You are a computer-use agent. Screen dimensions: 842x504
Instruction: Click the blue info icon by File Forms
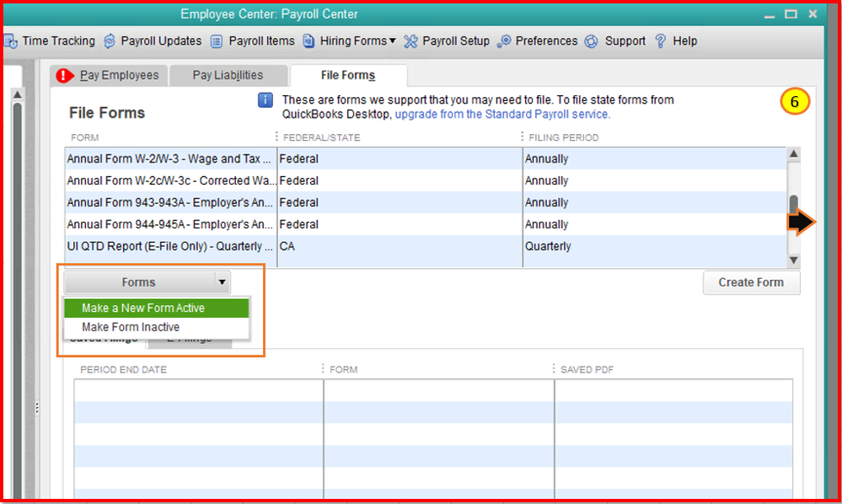[x=265, y=99]
